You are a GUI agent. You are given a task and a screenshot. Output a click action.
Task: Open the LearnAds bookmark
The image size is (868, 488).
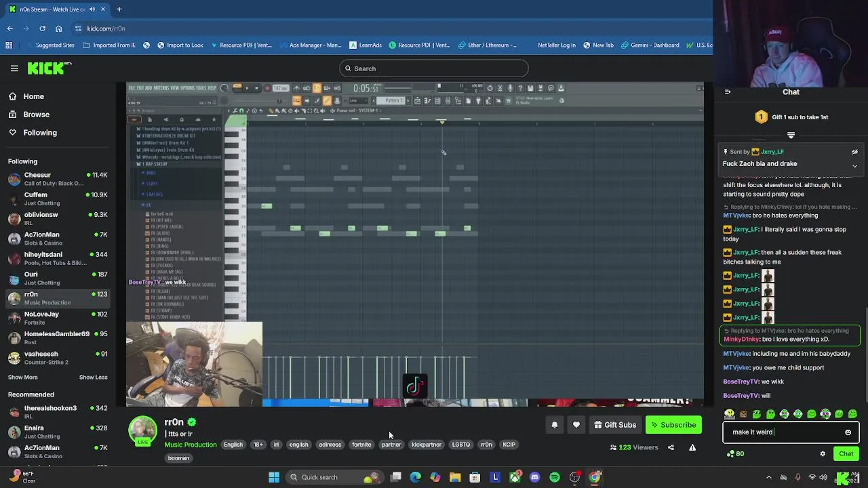click(x=366, y=45)
